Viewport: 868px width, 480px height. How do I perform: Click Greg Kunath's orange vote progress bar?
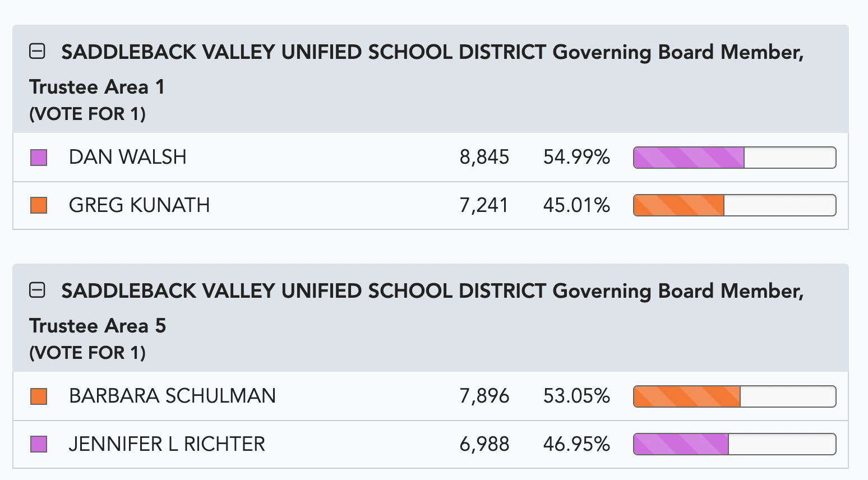(735, 205)
